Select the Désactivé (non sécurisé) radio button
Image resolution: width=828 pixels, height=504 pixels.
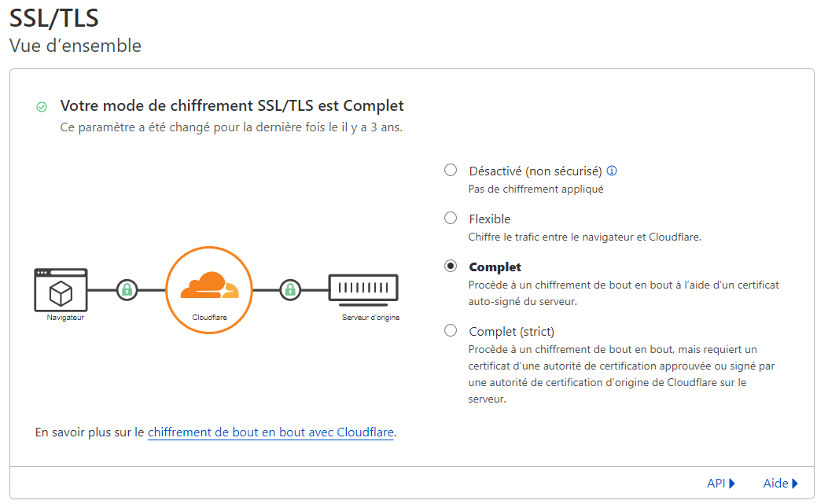[451, 170]
